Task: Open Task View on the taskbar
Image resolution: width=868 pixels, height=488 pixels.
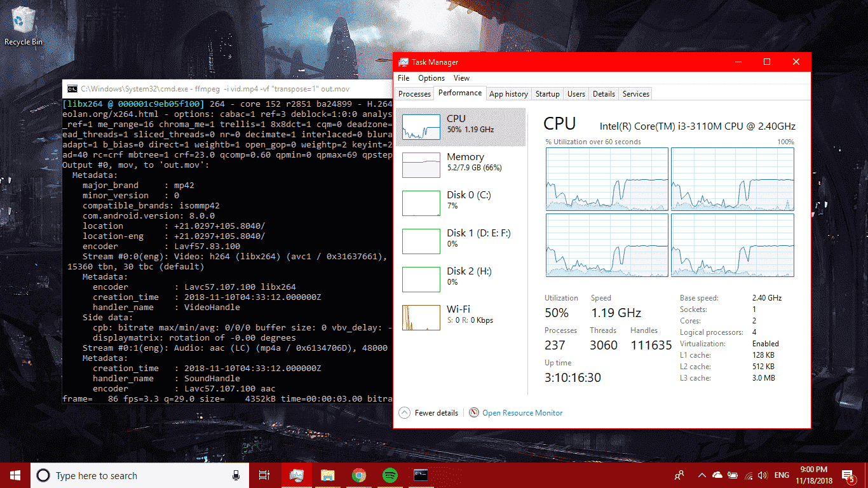Action: tap(264, 475)
